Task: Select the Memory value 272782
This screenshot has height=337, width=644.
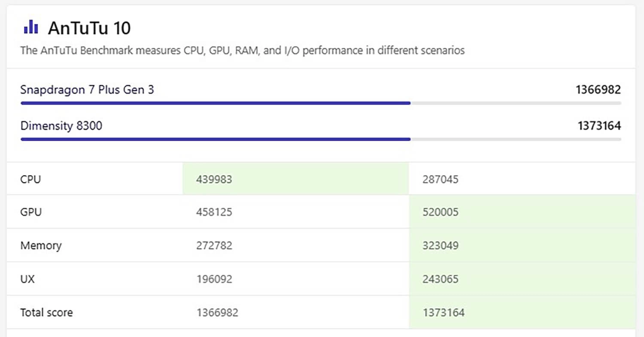Action: [x=214, y=246]
